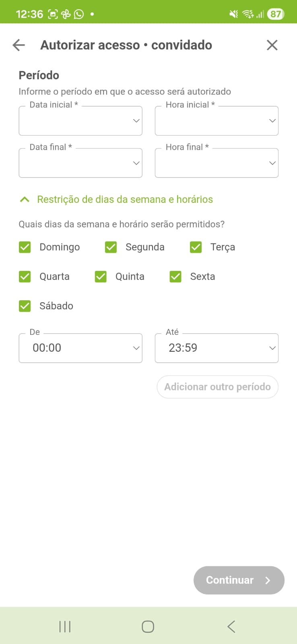Screen dimensions: 297x644
Task: Open the Hora final dropdown
Action: click(217, 163)
